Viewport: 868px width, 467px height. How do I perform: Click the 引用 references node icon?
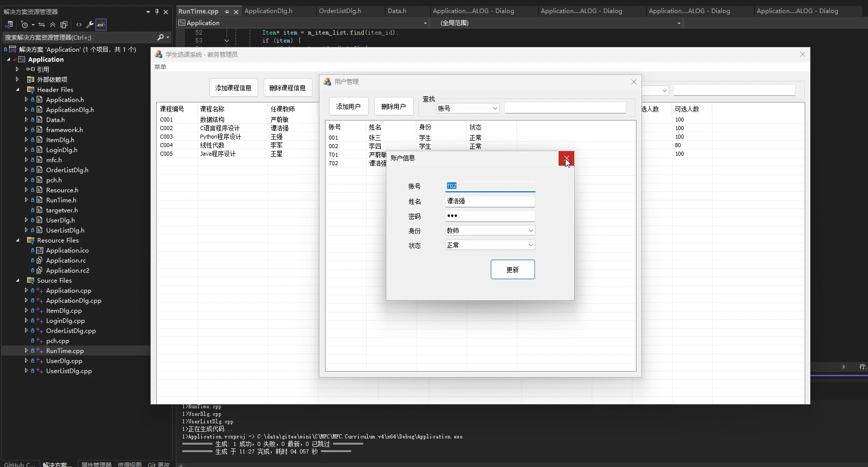31,69
